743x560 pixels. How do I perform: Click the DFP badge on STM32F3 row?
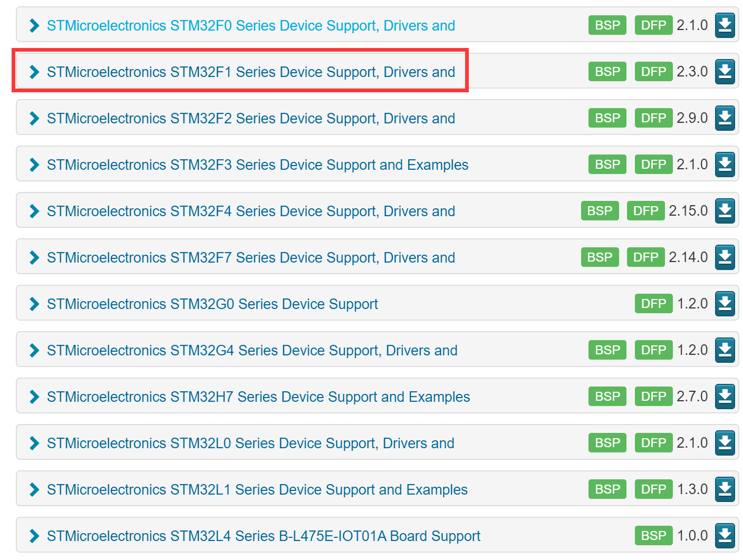(x=654, y=165)
